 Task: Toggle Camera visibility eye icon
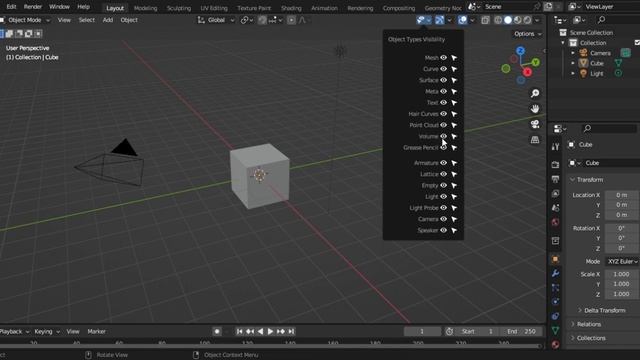point(443,219)
